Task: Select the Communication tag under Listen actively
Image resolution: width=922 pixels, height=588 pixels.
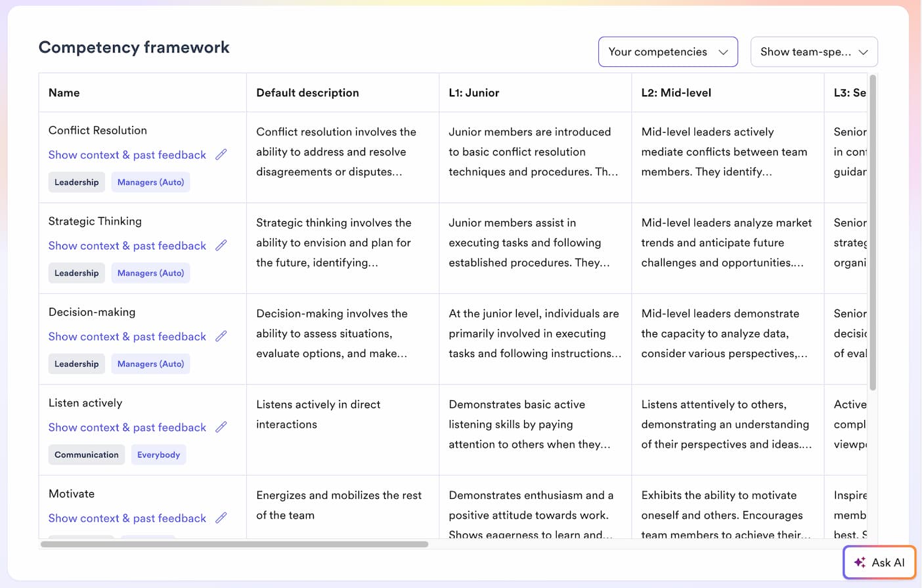Action: 86,454
